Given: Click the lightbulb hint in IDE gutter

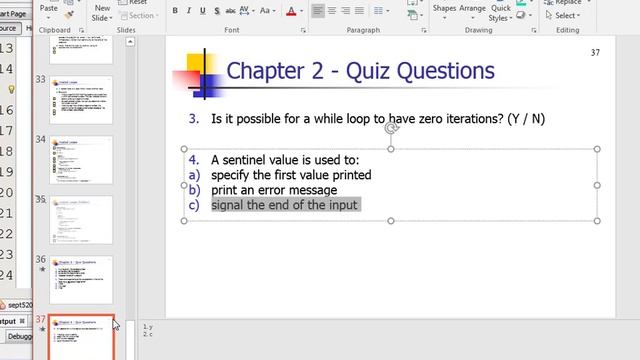Looking at the screenshot, I should [11, 89].
